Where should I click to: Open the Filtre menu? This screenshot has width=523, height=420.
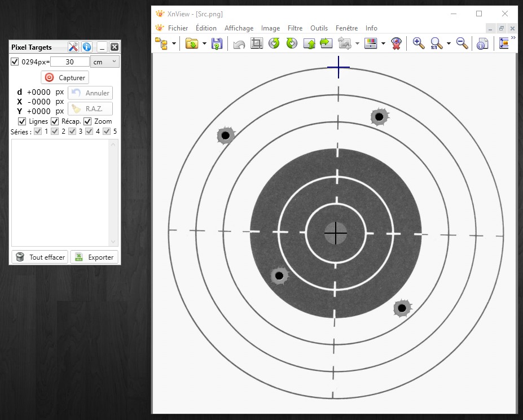click(295, 28)
